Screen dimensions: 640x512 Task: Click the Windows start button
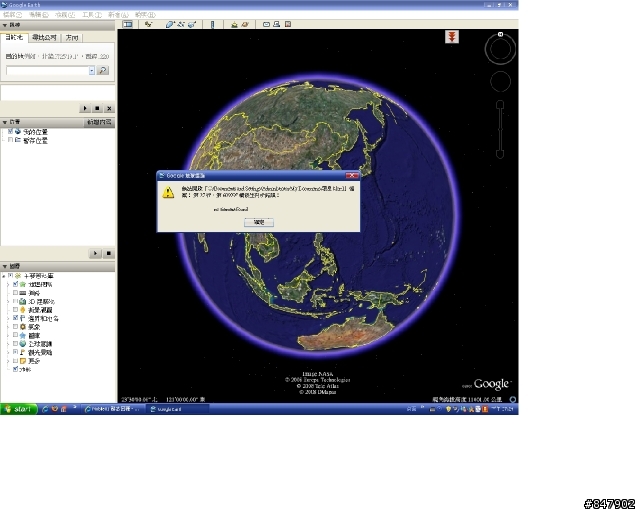[19, 409]
